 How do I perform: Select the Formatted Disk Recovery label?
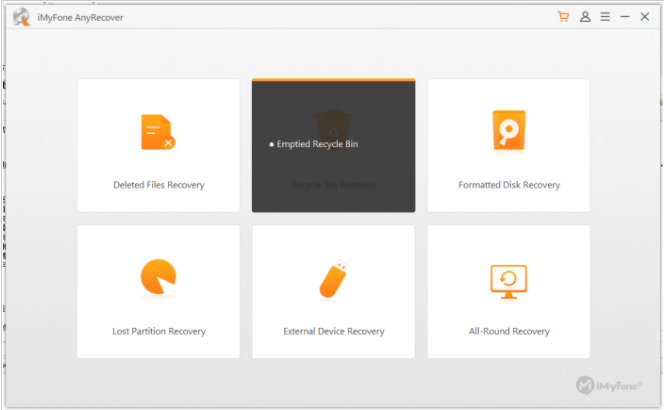(509, 185)
